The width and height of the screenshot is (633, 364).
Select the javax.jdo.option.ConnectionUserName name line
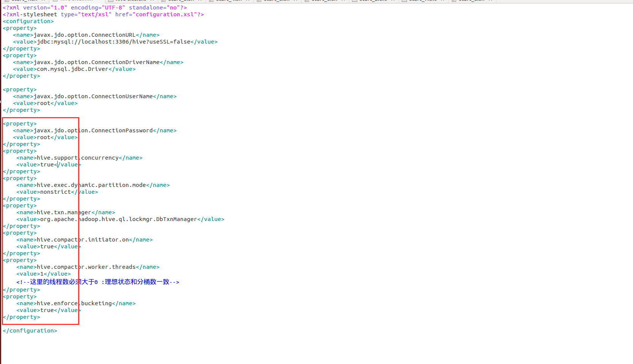click(x=95, y=96)
